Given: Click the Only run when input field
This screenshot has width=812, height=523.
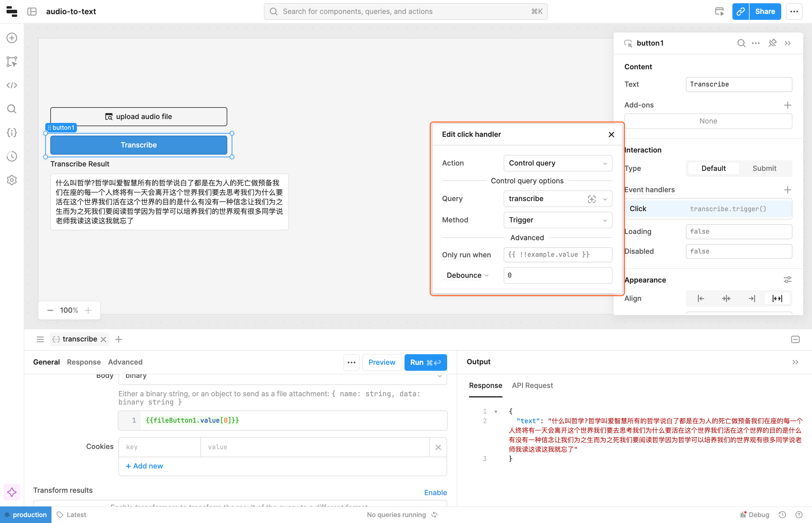Looking at the screenshot, I should coord(558,255).
